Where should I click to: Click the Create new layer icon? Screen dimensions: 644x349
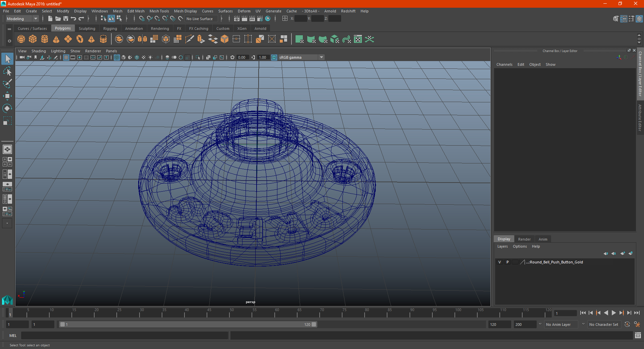pyautogui.click(x=623, y=253)
